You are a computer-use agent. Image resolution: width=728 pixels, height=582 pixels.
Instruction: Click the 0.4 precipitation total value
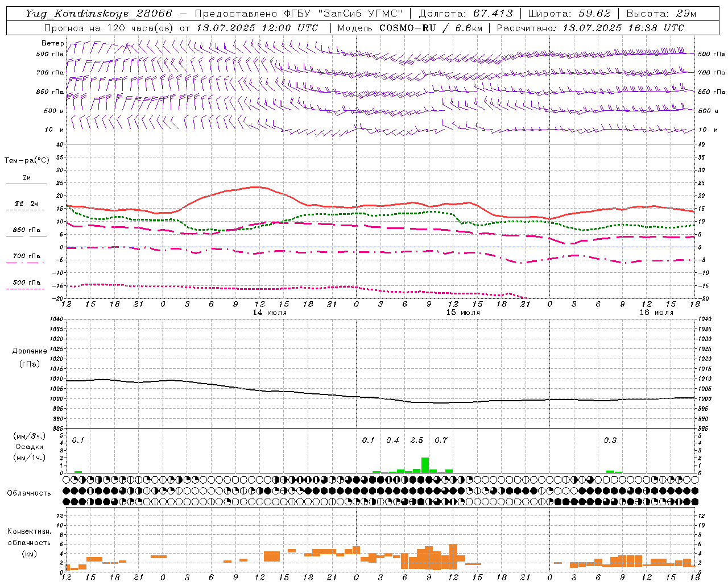392,440
